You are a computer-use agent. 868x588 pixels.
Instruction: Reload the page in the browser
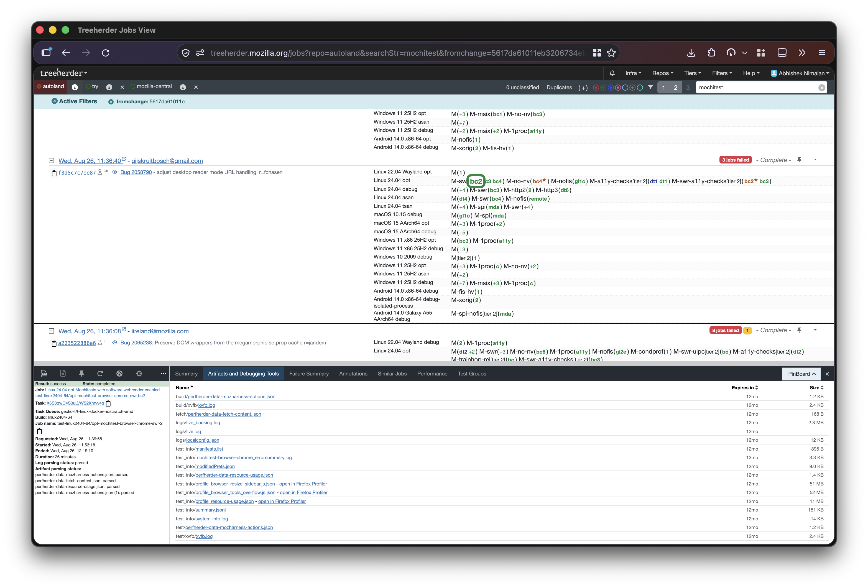[106, 53]
